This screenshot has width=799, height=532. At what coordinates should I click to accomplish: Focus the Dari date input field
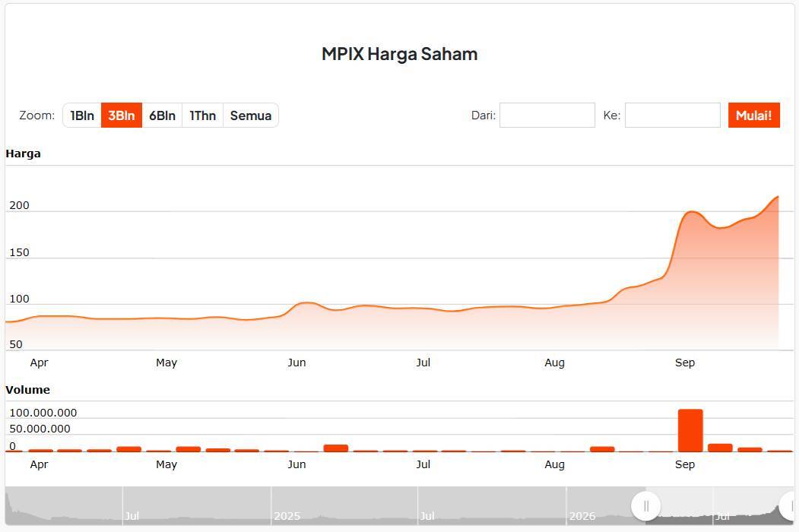pos(547,116)
